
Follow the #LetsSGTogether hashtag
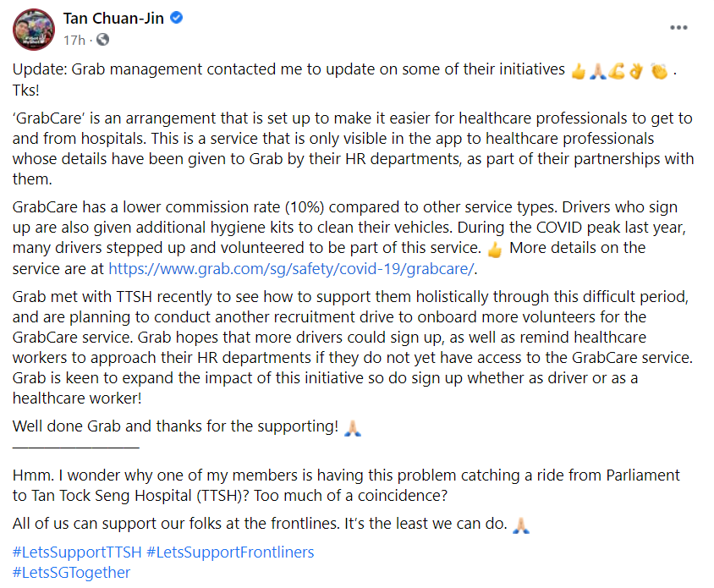click(72, 573)
